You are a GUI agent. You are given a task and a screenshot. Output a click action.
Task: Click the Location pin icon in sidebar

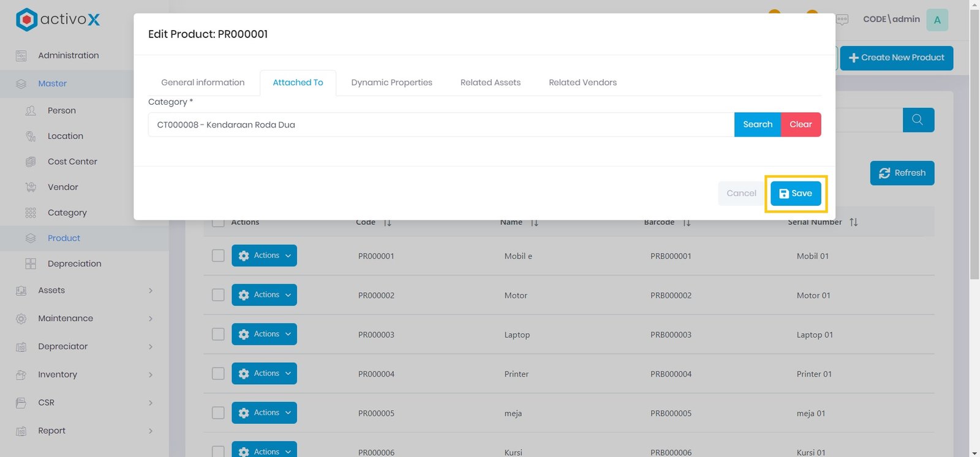[31, 136]
